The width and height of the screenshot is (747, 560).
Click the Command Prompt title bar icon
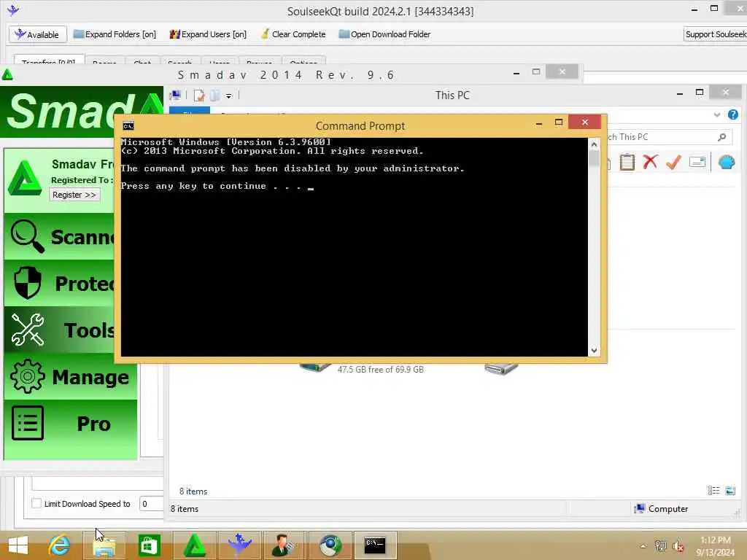coord(128,125)
